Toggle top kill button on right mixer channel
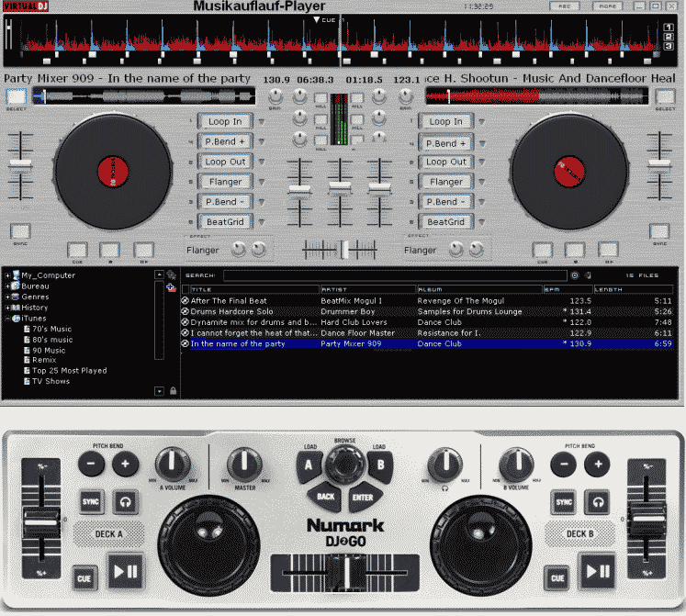 click(x=357, y=98)
